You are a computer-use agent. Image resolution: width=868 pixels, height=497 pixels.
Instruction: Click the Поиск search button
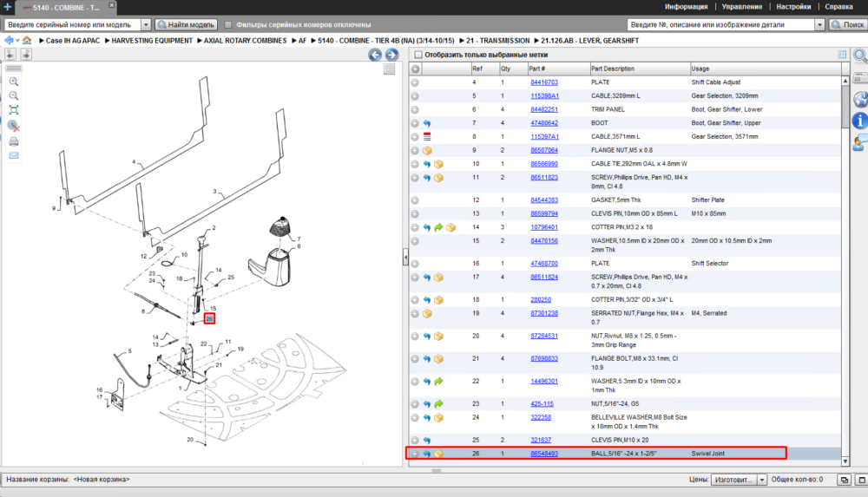847,24
